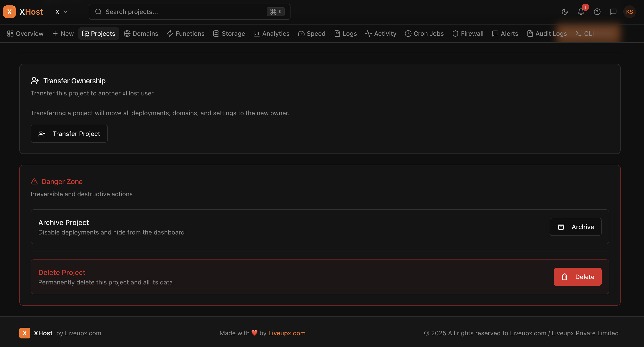Click the Speed gauge icon
This screenshot has height=347, width=644.
click(x=301, y=33)
